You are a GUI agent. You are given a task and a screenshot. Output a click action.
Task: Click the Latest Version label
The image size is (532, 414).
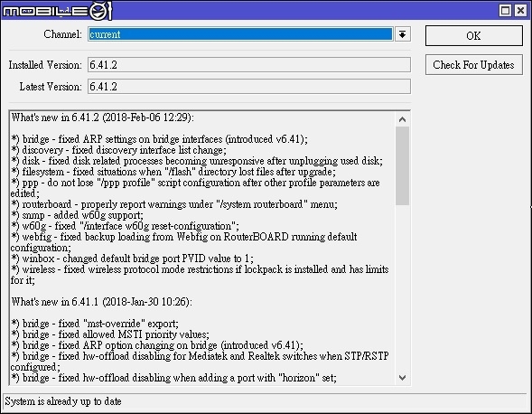tap(51, 87)
